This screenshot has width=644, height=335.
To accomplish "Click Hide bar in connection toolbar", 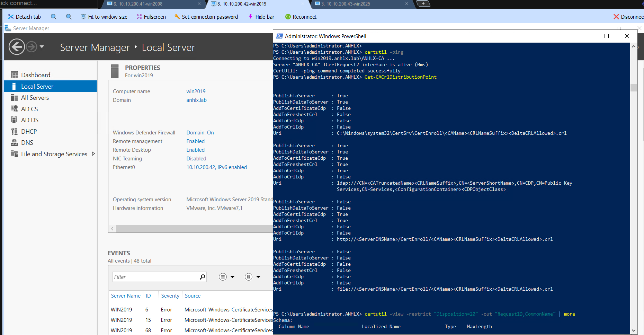I will point(261,17).
